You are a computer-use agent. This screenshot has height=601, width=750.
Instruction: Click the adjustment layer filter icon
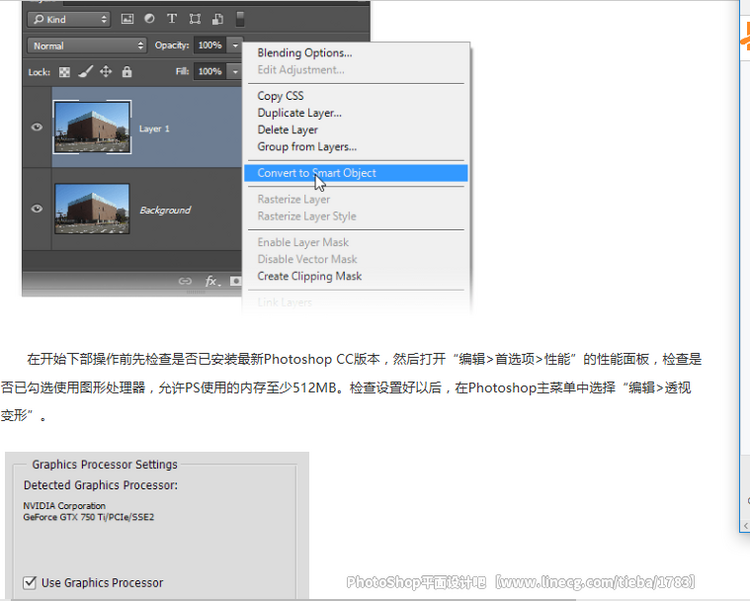pyautogui.click(x=150, y=19)
